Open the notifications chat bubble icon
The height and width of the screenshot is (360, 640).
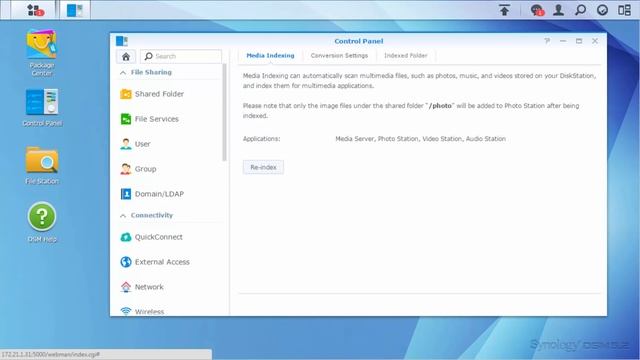pos(537,10)
